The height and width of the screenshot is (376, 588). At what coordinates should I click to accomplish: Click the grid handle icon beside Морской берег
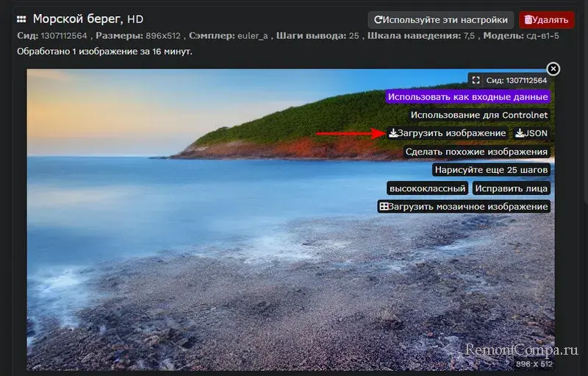(x=21, y=19)
